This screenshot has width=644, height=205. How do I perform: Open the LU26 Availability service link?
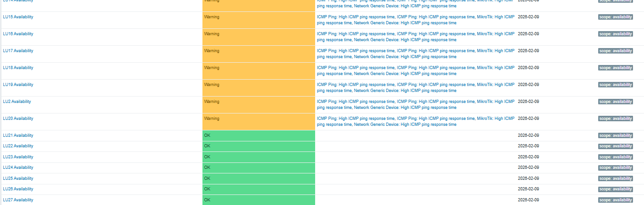[x=18, y=189]
